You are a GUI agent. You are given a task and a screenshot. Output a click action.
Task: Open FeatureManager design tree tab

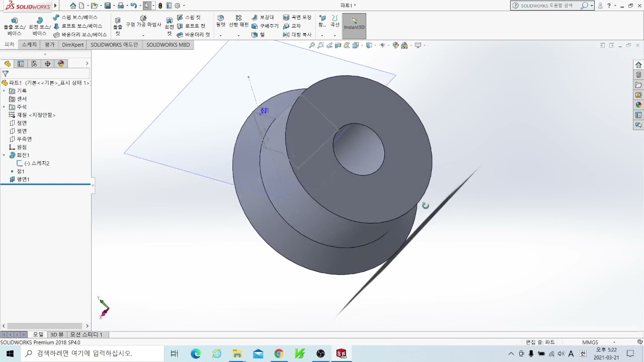[7, 64]
